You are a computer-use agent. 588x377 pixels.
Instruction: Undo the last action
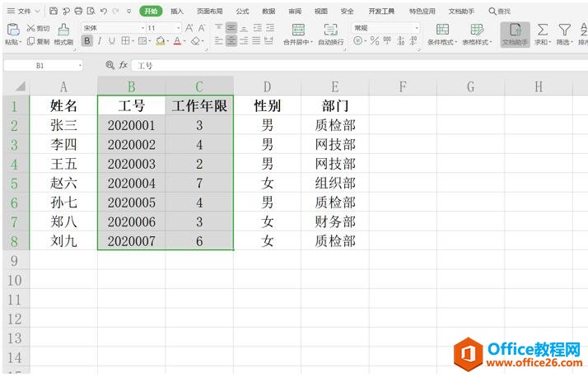click(x=104, y=12)
